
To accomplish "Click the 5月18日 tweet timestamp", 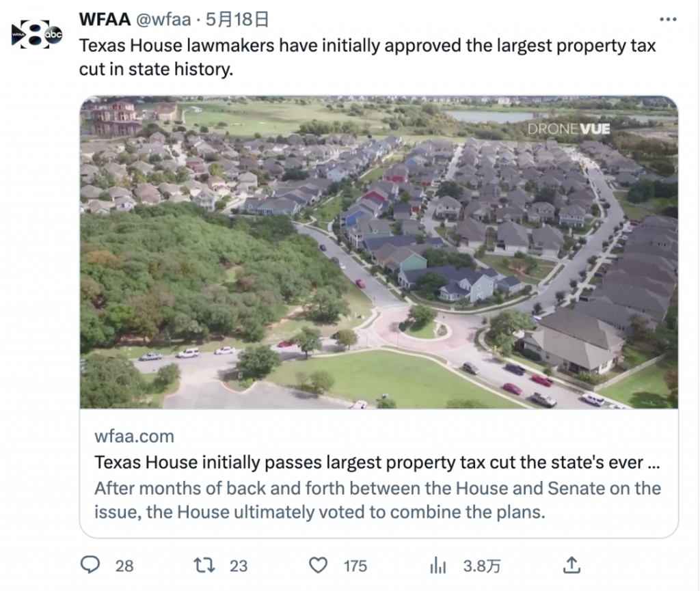I will [237, 20].
